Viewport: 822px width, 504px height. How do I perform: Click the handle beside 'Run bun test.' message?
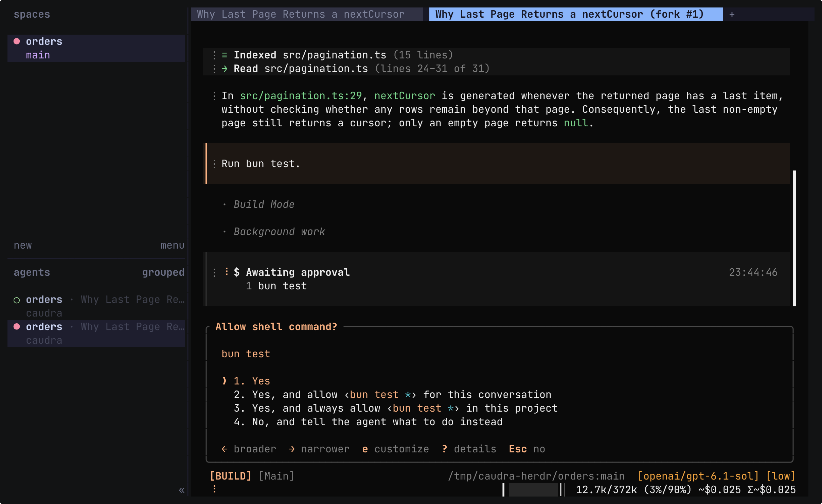214,164
